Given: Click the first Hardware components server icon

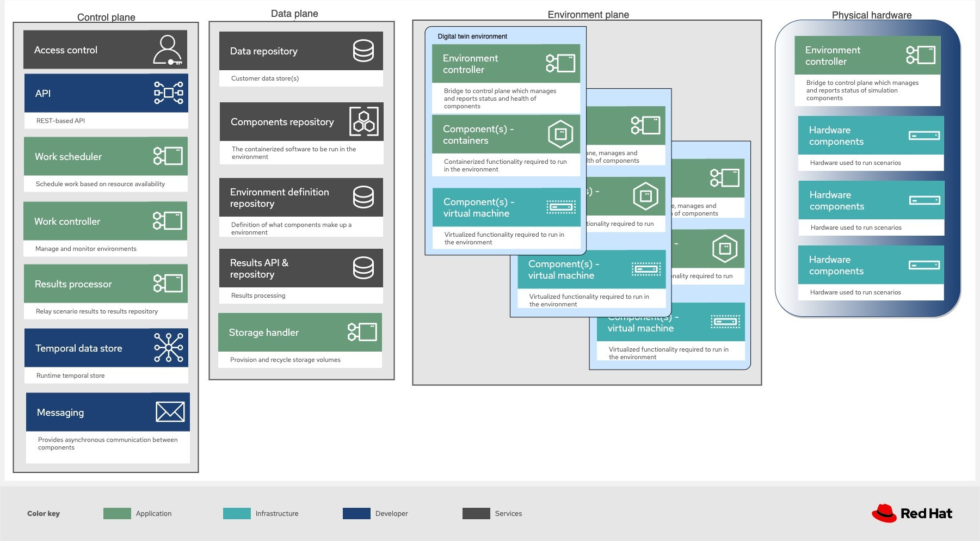Looking at the screenshot, I should tap(924, 136).
